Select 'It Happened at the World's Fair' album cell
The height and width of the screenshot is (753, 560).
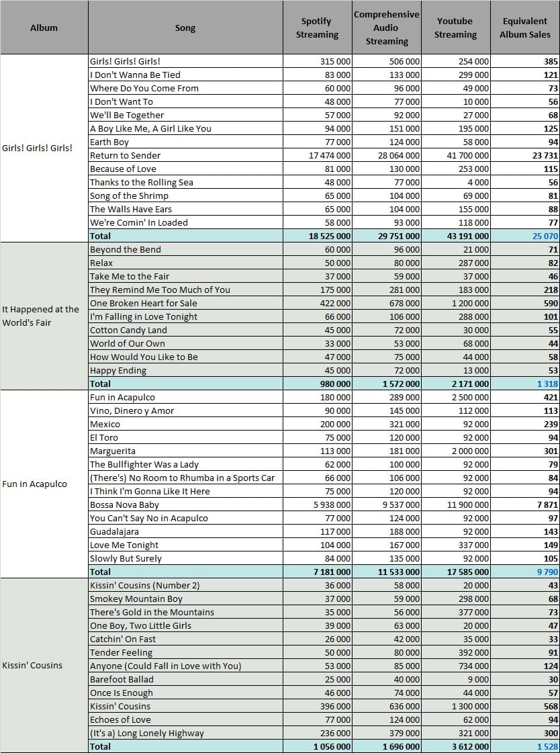(x=44, y=316)
